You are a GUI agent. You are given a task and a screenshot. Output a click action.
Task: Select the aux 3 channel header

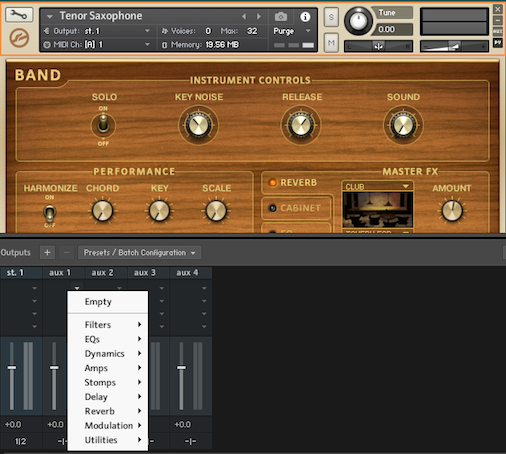coord(148,272)
